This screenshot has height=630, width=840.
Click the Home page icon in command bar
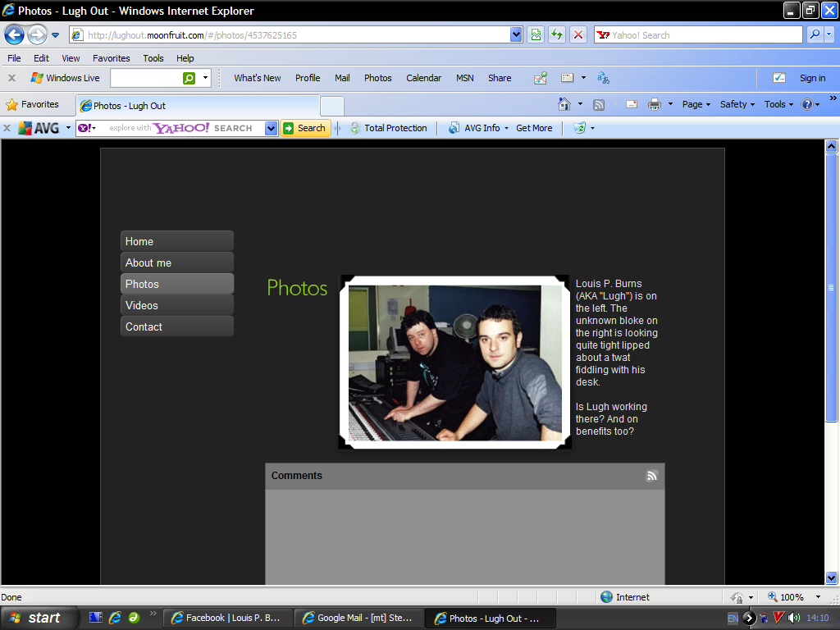click(x=564, y=104)
